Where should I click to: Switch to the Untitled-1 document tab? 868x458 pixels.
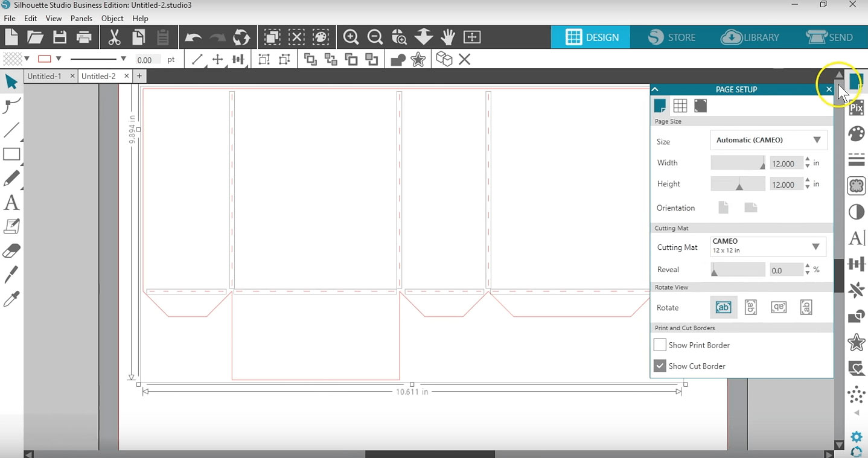click(x=45, y=76)
